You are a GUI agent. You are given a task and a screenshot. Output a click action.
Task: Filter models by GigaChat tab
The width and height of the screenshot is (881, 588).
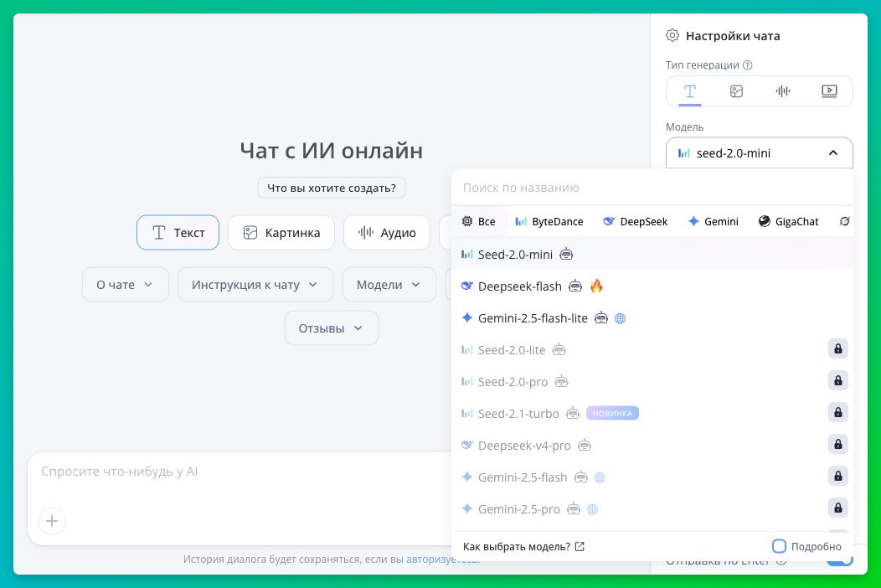[x=789, y=221]
